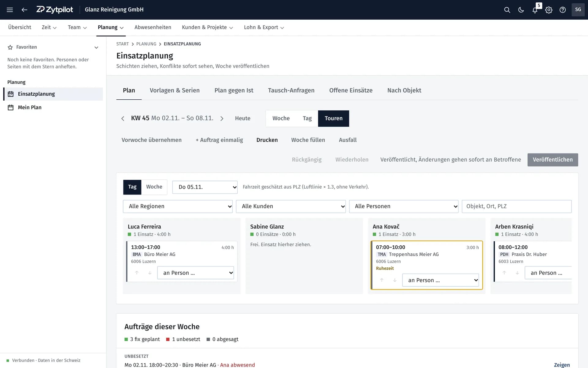Switch the main view toggle to Tag
Viewport: 588px width, 368px height.
[x=307, y=118]
